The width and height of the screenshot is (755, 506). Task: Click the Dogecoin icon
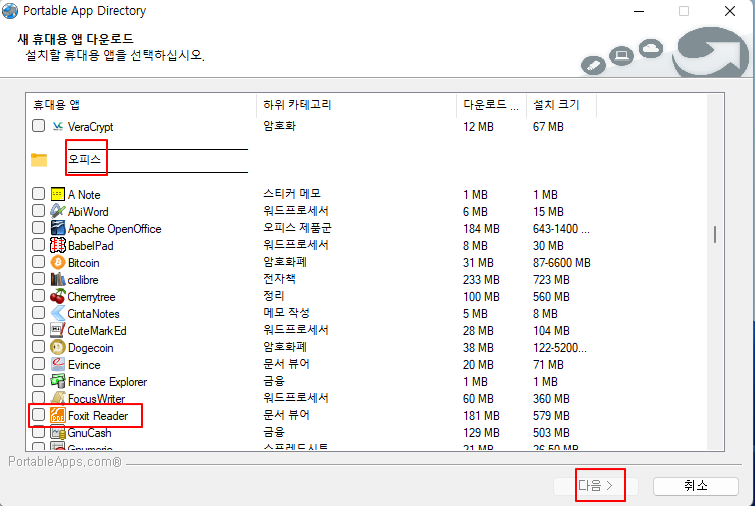click(x=58, y=347)
